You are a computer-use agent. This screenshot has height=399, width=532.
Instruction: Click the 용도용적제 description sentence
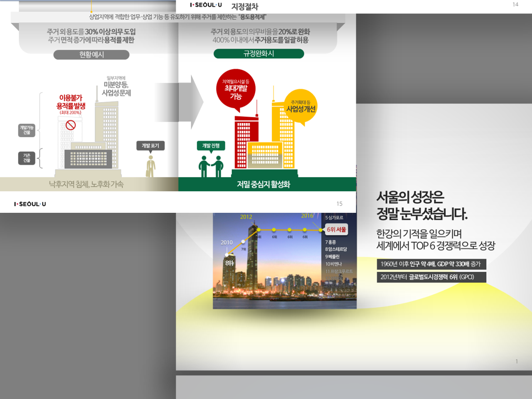tap(177, 17)
